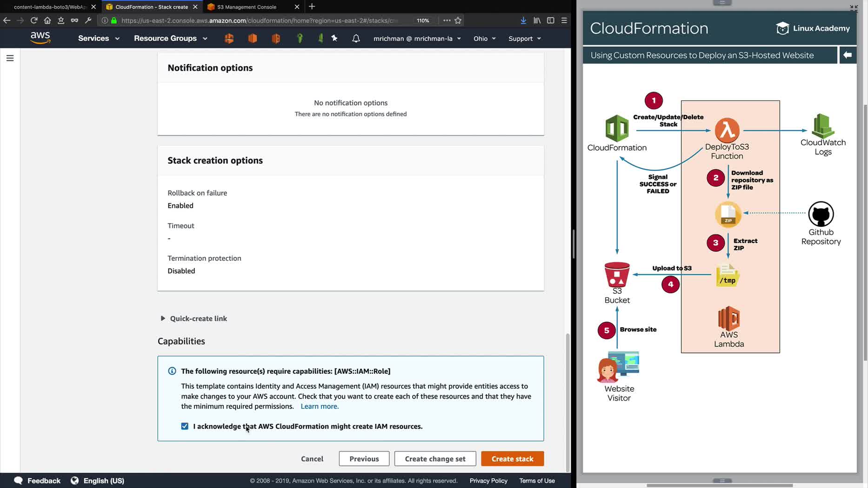Open the notifications bell in AWS console
The width and height of the screenshot is (868, 488).
(356, 39)
